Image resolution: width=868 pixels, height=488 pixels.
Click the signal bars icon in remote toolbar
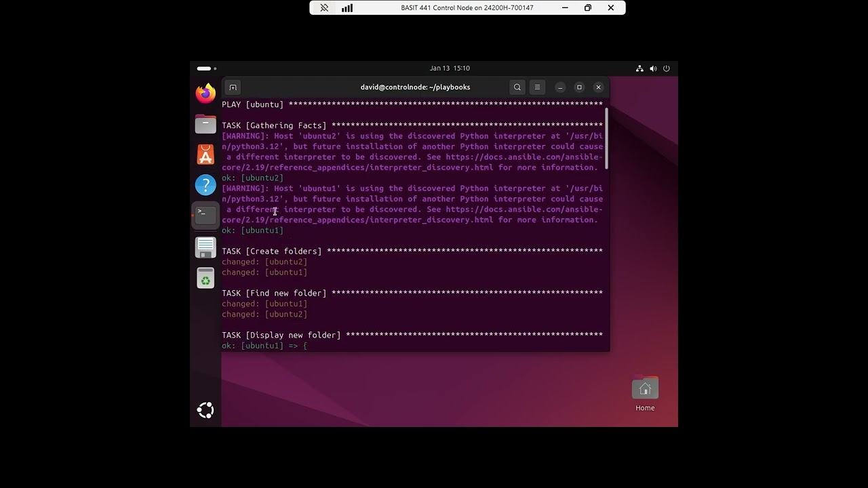click(347, 8)
